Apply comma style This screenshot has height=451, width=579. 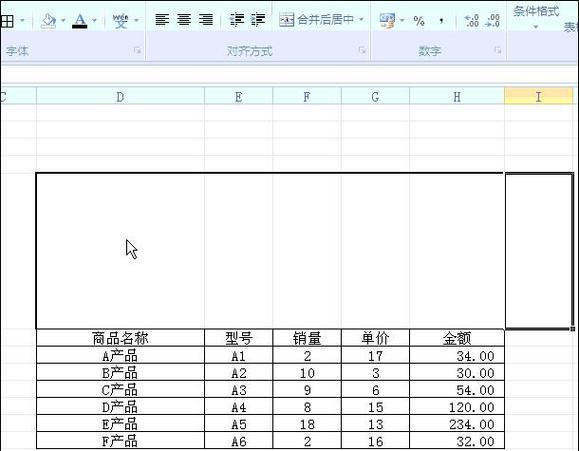[x=441, y=21]
